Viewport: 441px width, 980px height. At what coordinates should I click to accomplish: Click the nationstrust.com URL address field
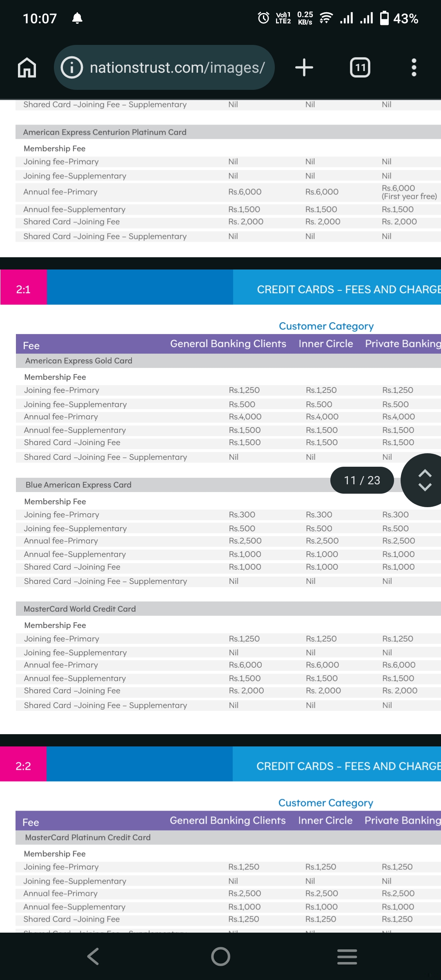[x=177, y=67]
